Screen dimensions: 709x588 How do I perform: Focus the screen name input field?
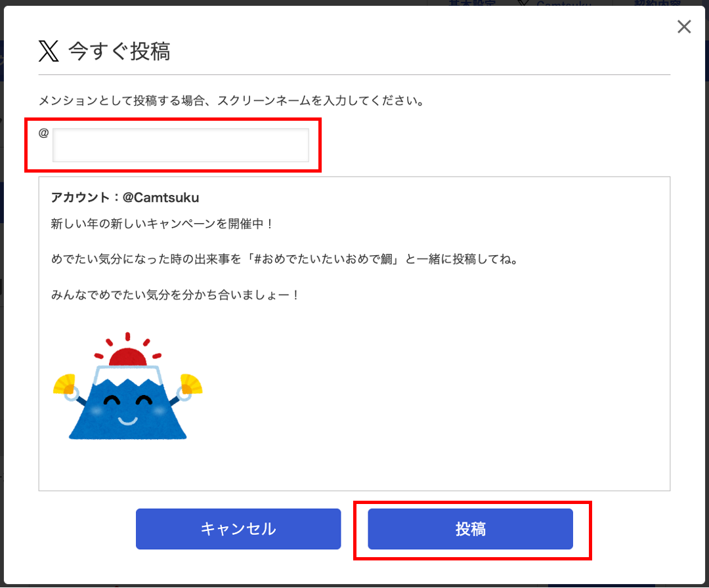click(x=181, y=144)
